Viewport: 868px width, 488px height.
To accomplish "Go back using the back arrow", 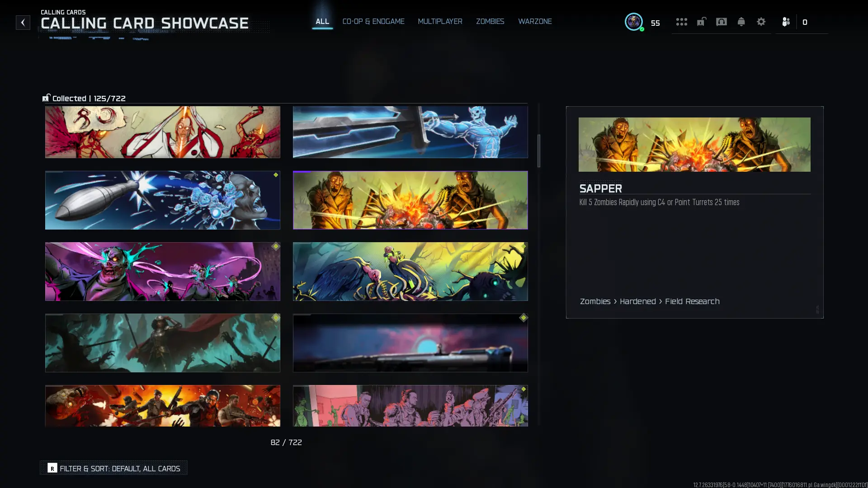I will coord(23,22).
